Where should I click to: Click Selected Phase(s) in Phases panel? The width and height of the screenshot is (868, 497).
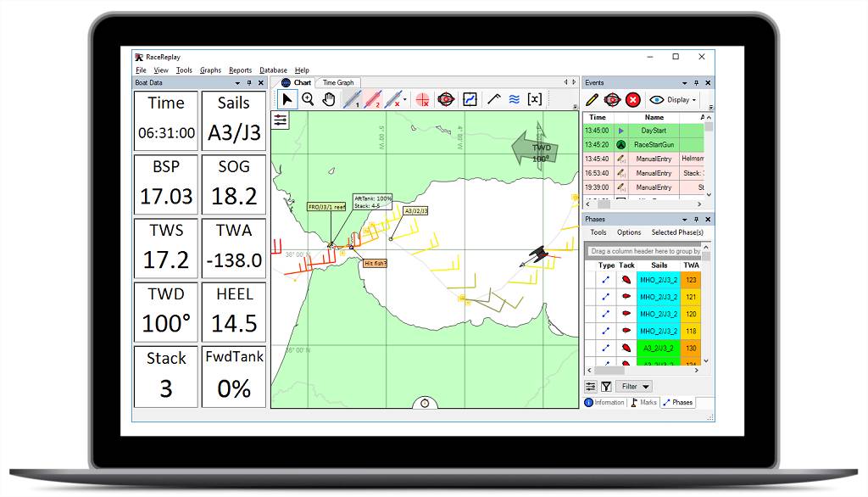676,232
